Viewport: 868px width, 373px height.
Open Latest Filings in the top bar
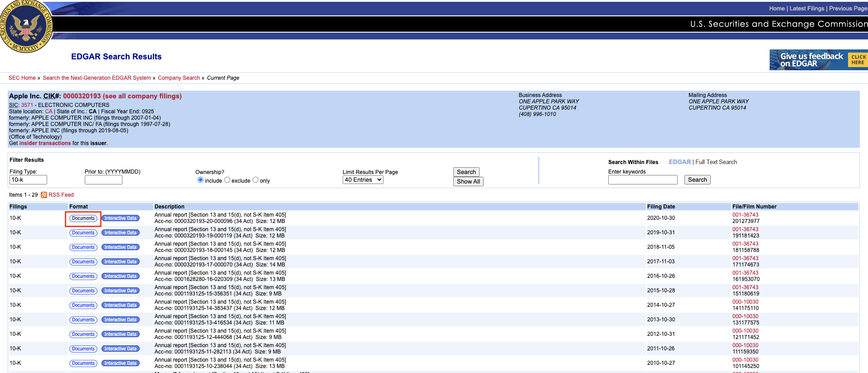[807, 9]
